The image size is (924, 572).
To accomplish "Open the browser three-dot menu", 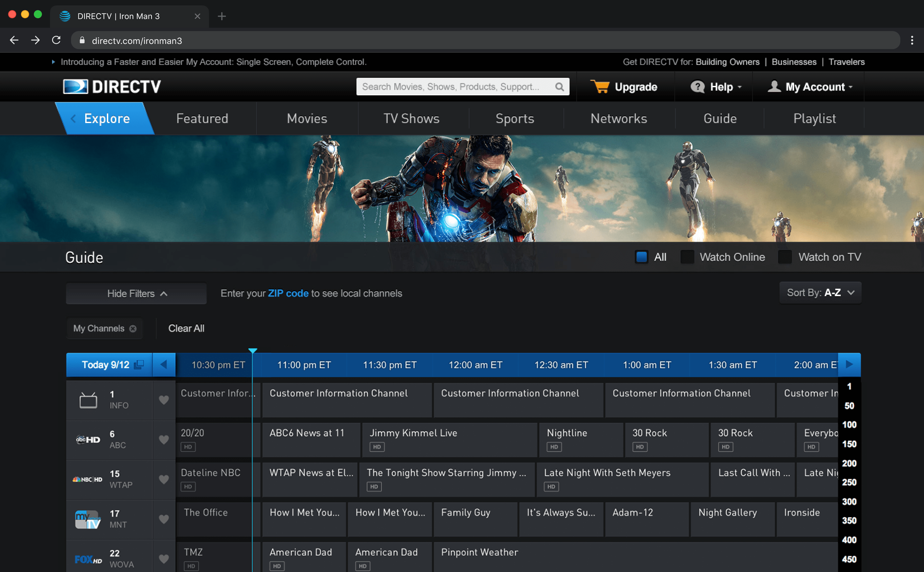I will 912,40.
